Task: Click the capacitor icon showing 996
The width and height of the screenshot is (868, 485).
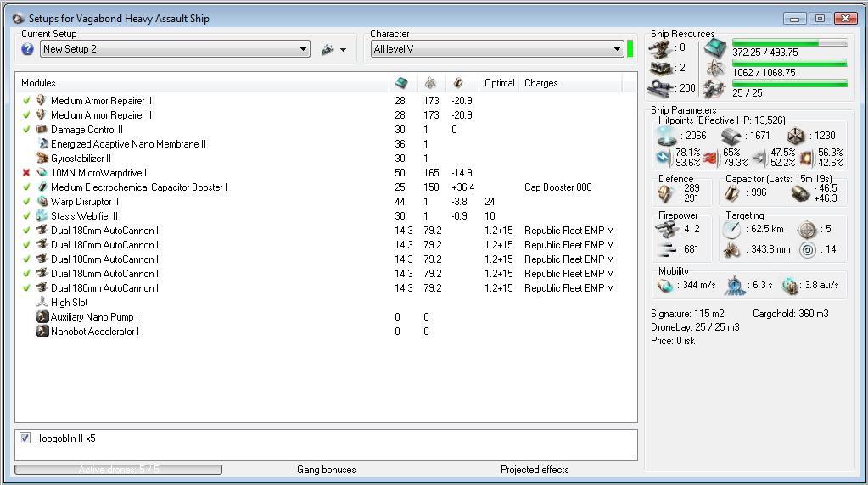Action: [x=731, y=193]
